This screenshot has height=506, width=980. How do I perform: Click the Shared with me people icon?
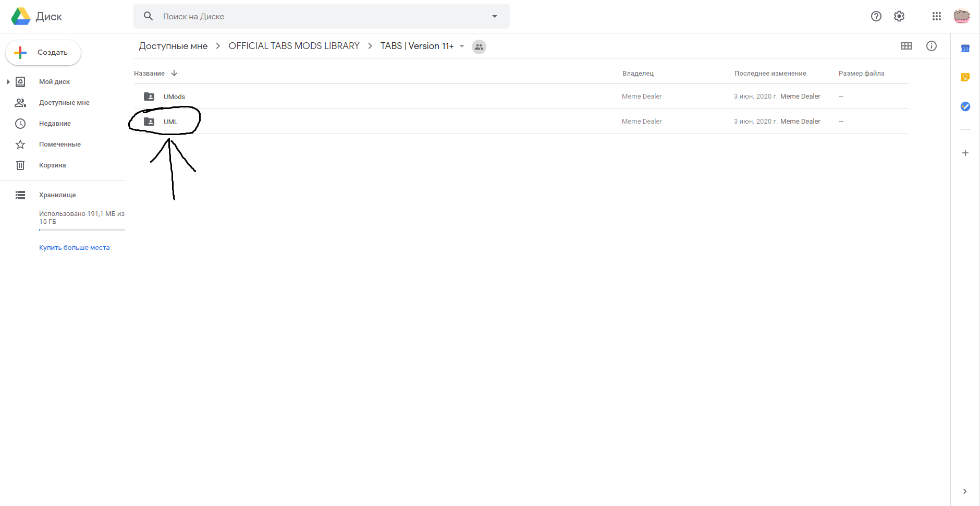[20, 103]
